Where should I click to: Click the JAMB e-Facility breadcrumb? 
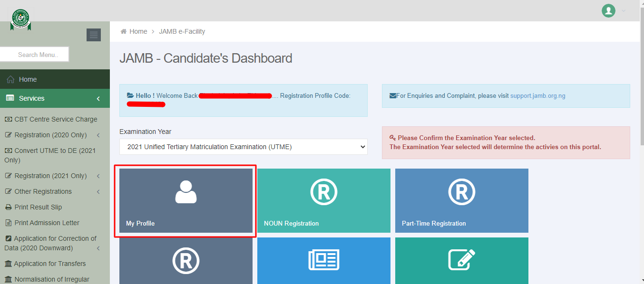182,31
